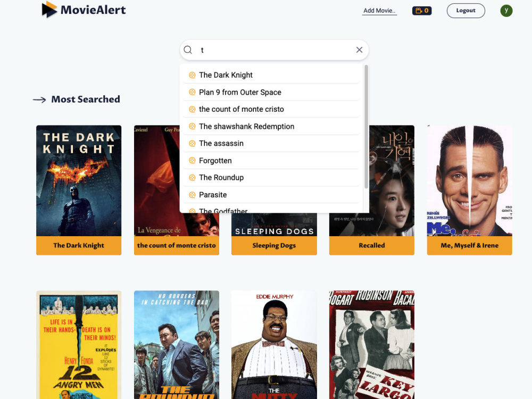532x399 pixels.
Task: Open the 12 Angry Men poster
Action: pyautogui.click(x=79, y=345)
